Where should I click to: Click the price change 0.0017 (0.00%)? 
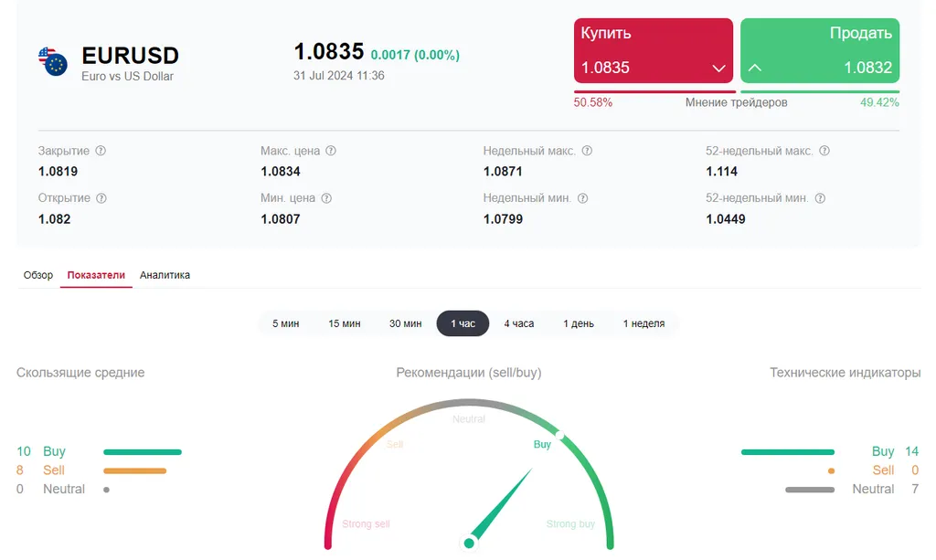[415, 55]
